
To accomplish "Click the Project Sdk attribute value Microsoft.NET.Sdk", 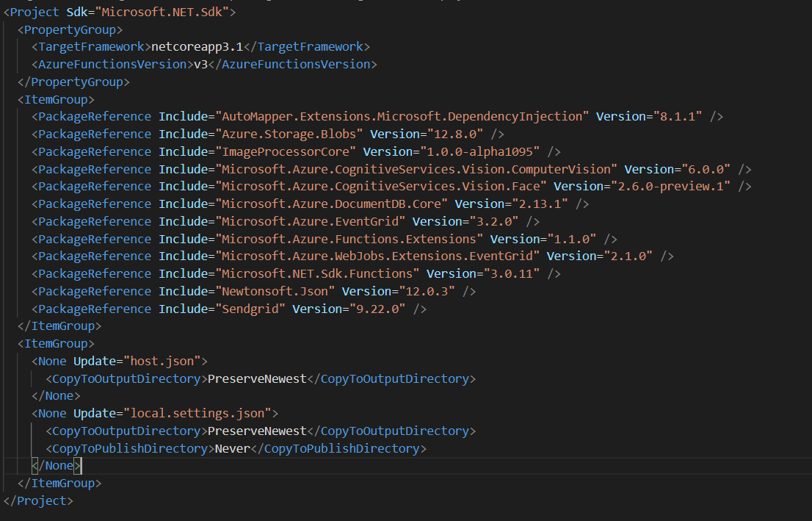I will click(164, 11).
